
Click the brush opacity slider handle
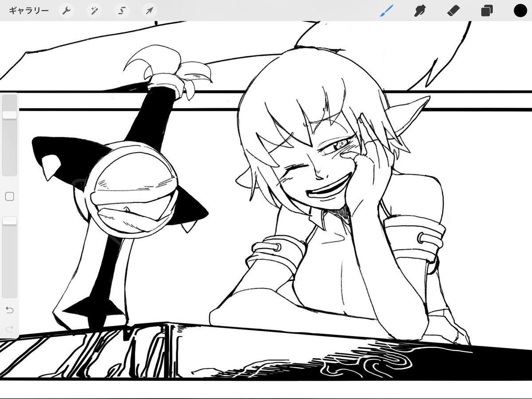(x=9, y=220)
